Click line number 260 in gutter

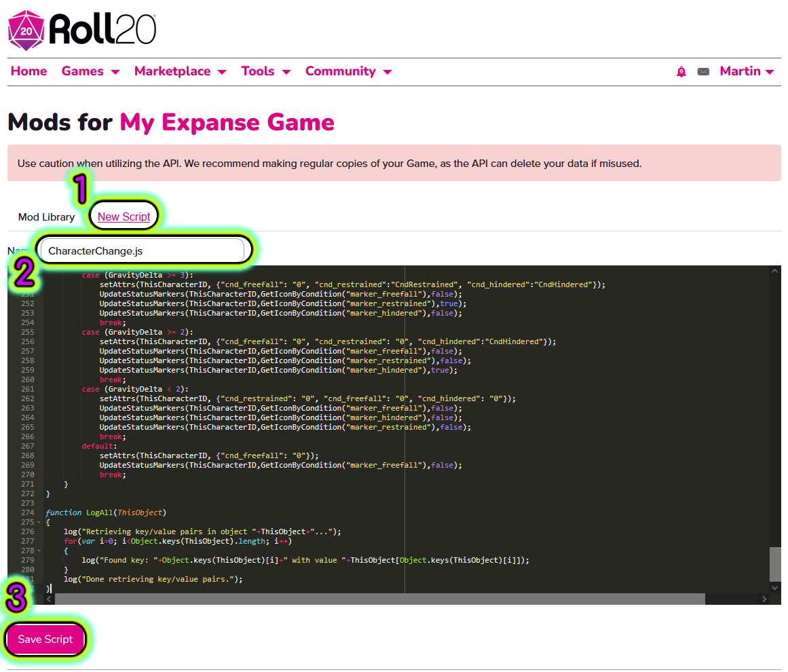[x=28, y=379]
